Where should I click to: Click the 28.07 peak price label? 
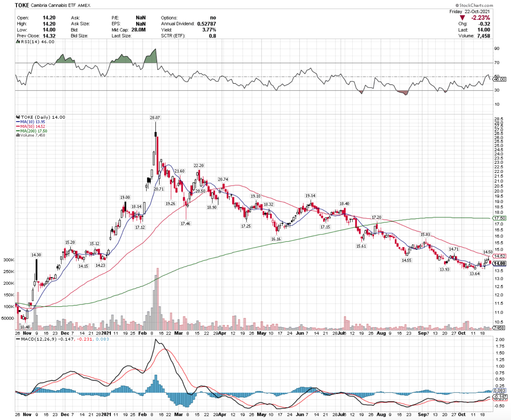(x=155, y=118)
